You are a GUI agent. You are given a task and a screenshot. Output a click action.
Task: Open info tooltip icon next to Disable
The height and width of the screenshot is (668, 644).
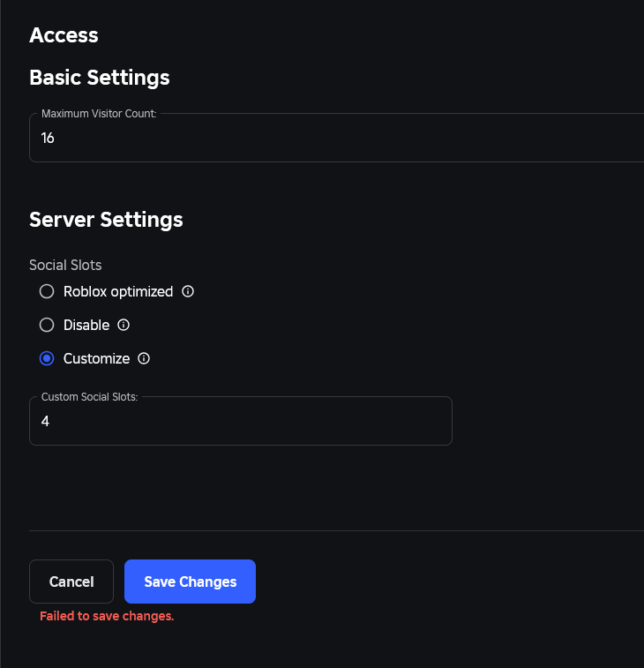(x=124, y=325)
